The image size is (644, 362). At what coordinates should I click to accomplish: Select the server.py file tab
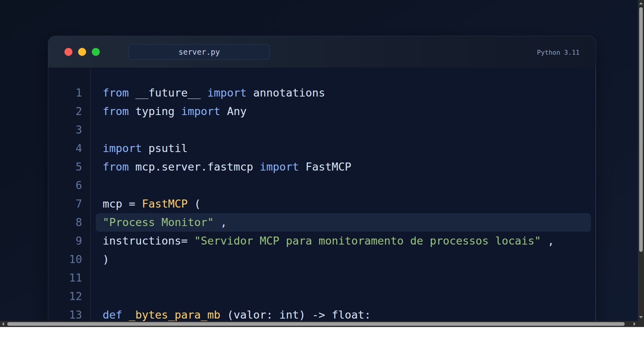[x=199, y=52]
